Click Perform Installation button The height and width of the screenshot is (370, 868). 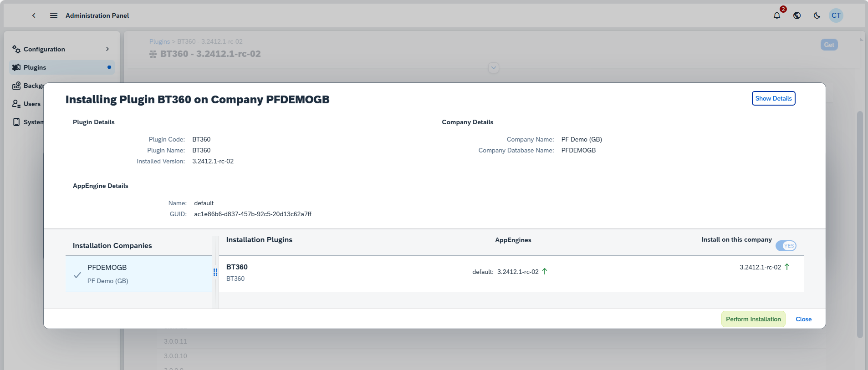coord(753,319)
